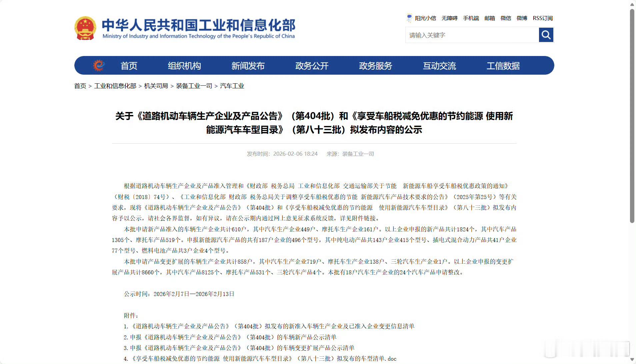Viewport: 636px width, 364px height.
Task: Open the 无障碍 accessibility link
Action: (x=450, y=18)
